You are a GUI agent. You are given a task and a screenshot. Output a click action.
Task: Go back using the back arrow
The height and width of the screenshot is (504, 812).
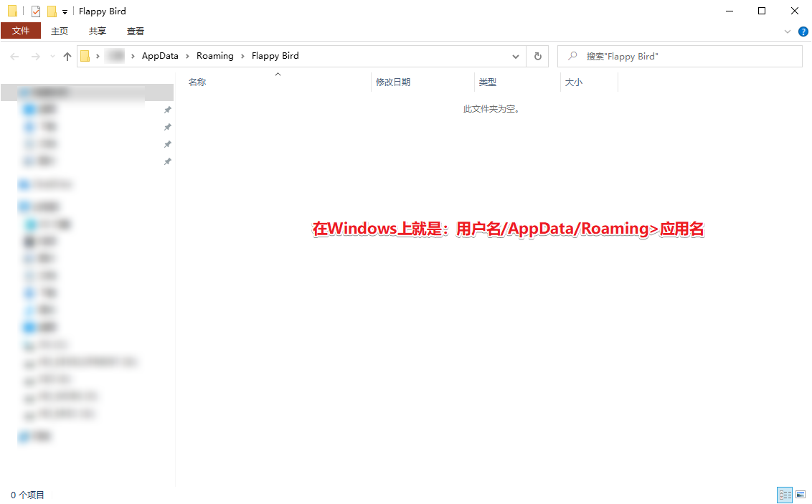point(14,57)
